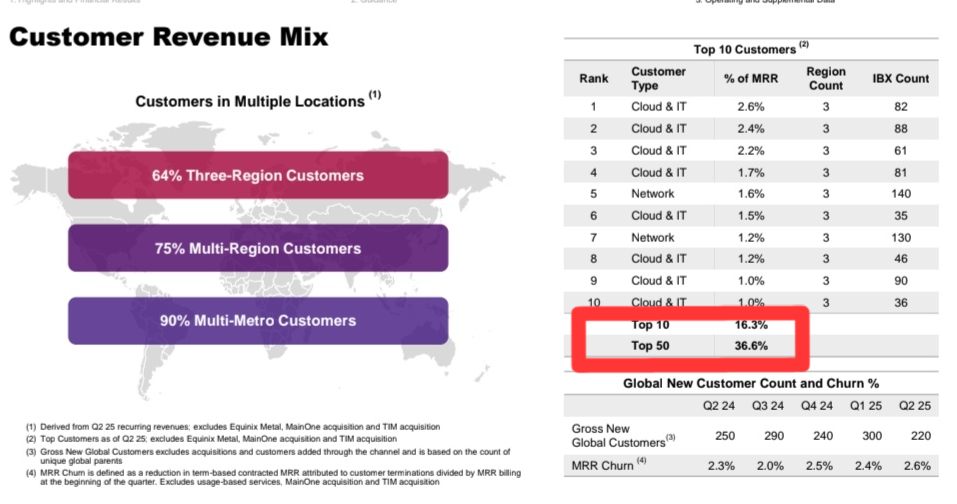The width and height of the screenshot is (957, 504).
Task: Select the 16.3% Top 10 total value
Action: coord(751,325)
